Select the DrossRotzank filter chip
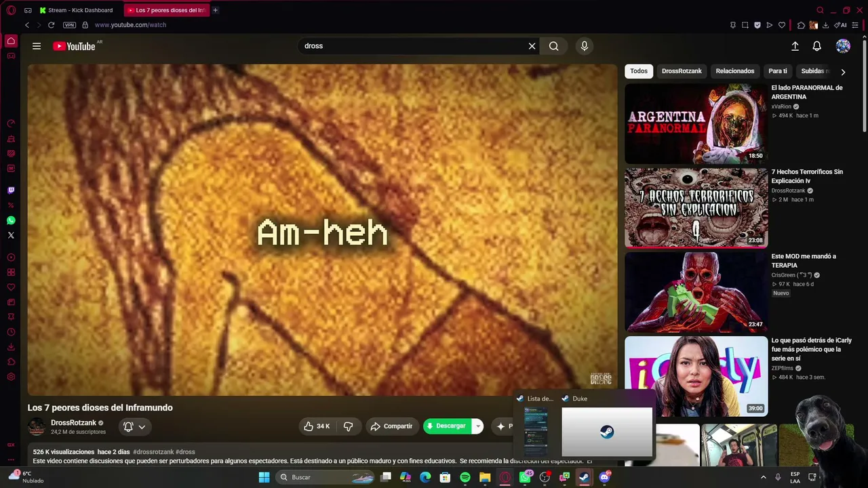 coord(682,71)
